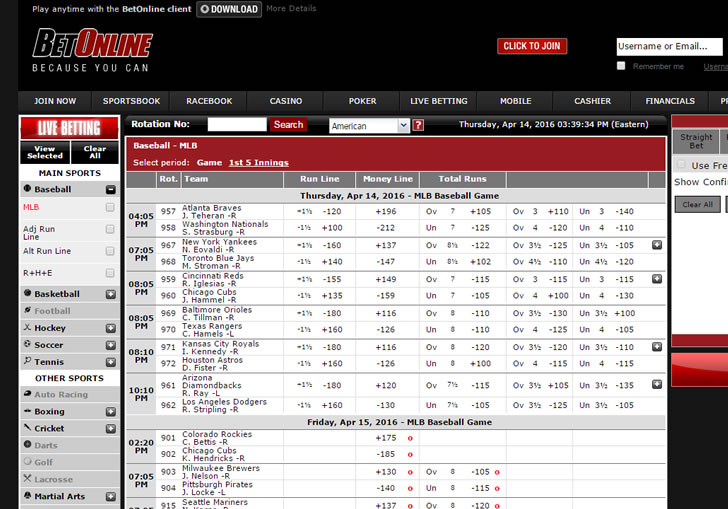728x509 pixels.
Task: Check the Alt Run Line checkbox
Action: [x=110, y=251]
